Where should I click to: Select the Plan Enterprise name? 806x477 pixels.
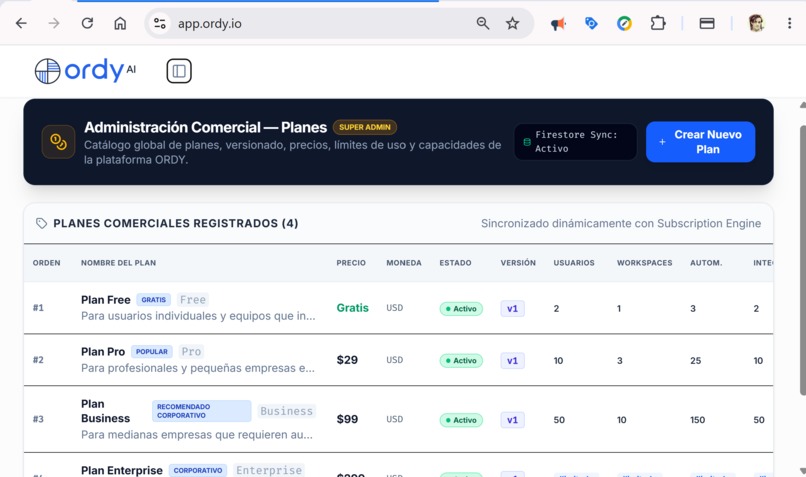coord(122,470)
